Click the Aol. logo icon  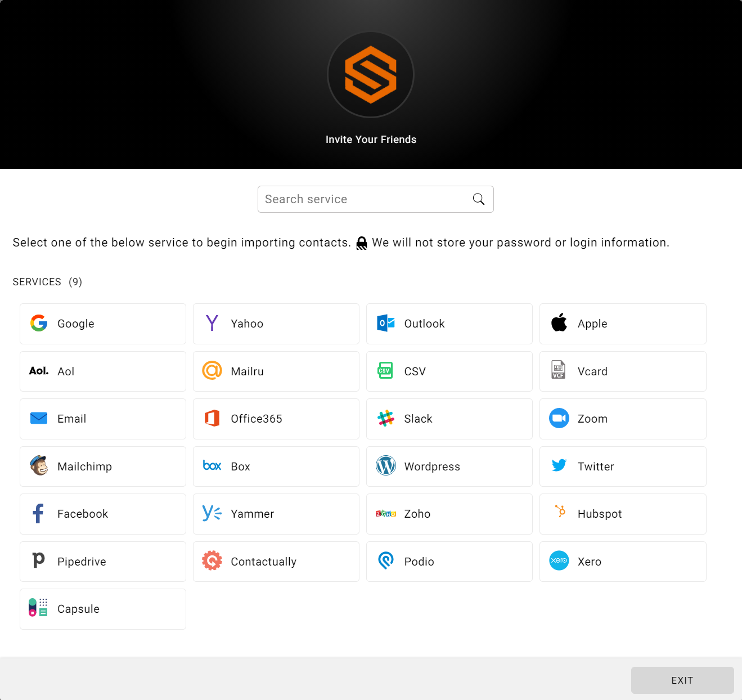pyautogui.click(x=39, y=371)
